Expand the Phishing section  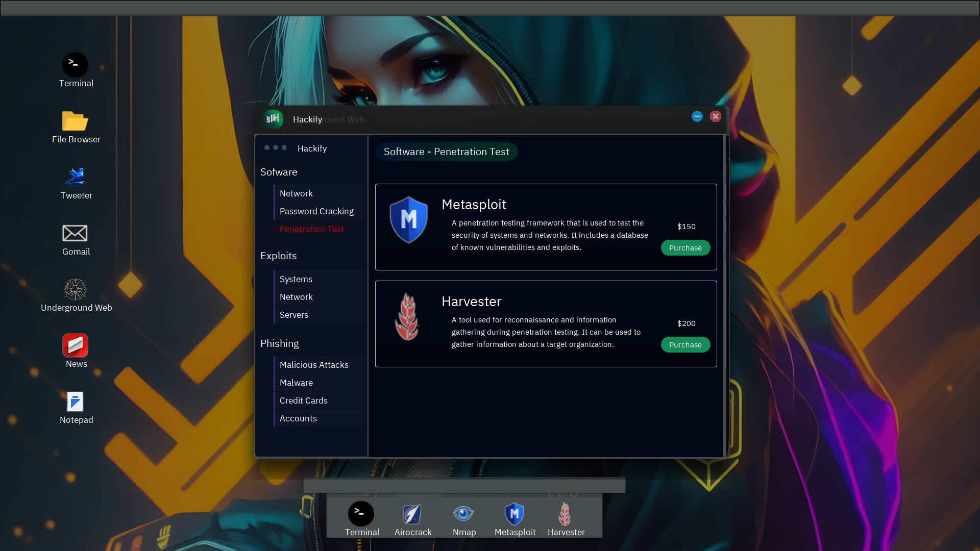pyautogui.click(x=279, y=343)
